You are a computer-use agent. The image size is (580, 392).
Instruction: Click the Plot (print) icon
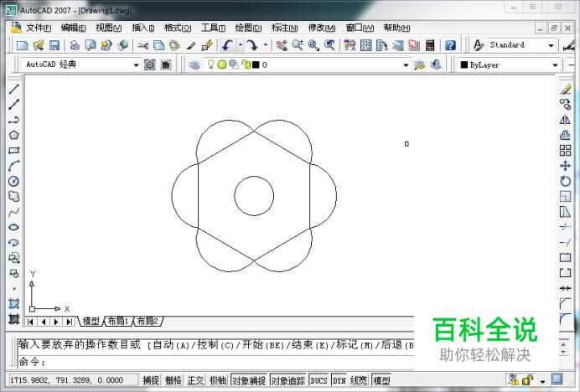tap(75, 45)
